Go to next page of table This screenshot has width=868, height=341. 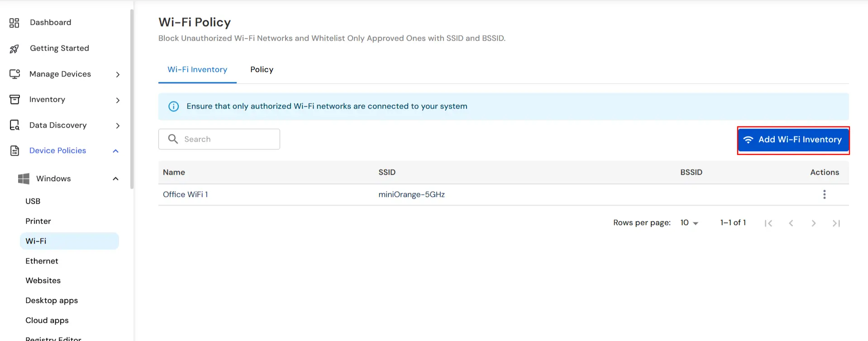click(813, 223)
